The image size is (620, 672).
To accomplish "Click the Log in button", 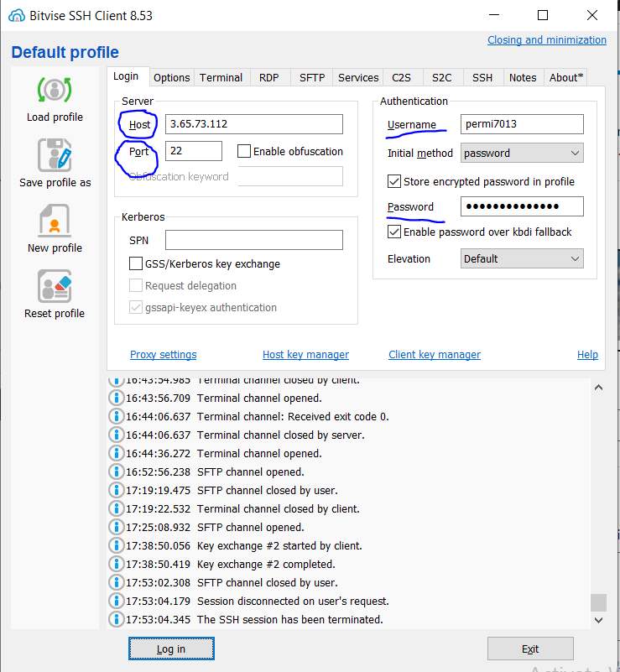I will [x=171, y=649].
